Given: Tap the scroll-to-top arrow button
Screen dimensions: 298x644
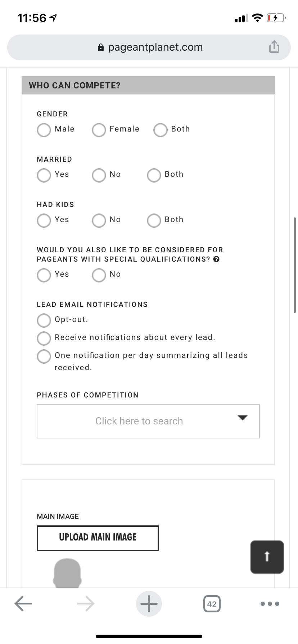Looking at the screenshot, I should tap(267, 557).
